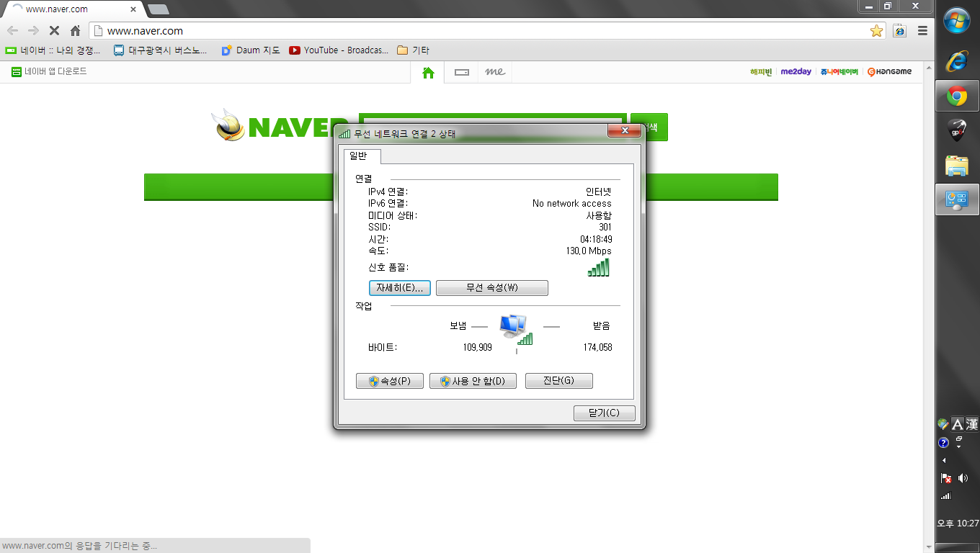Stop loading the naver.com page

(x=54, y=30)
